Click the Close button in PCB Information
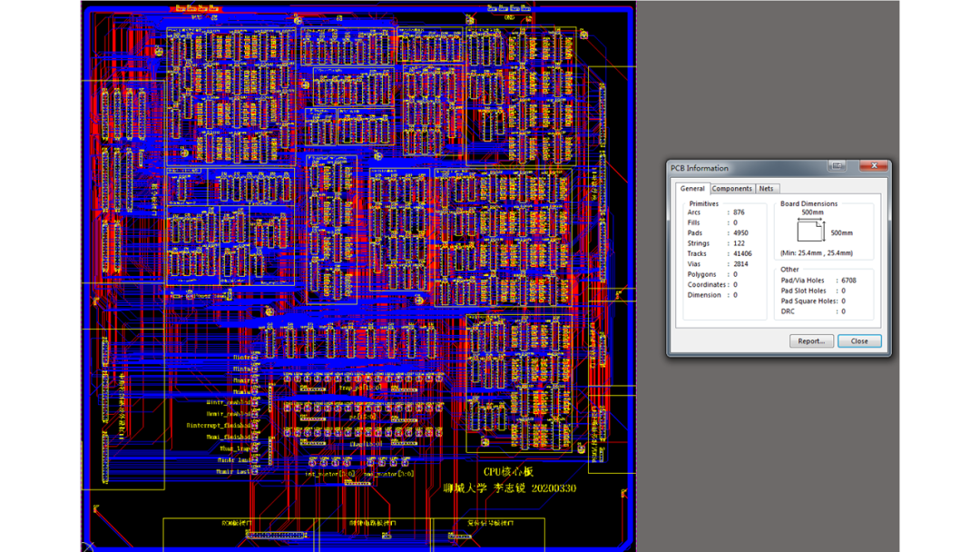 (859, 340)
